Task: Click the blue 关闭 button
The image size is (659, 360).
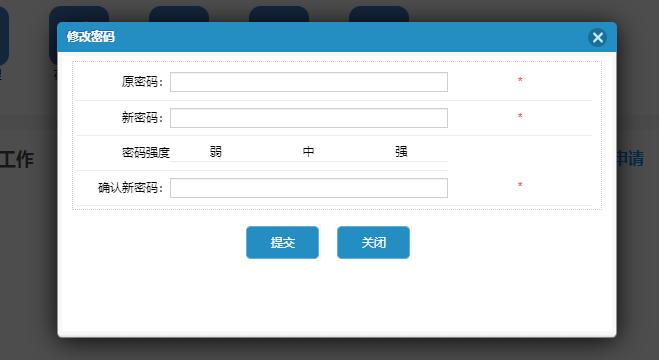Action: click(x=373, y=242)
